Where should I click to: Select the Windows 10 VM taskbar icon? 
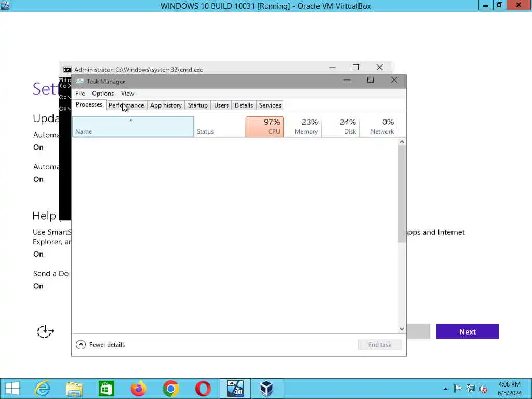coord(235,389)
